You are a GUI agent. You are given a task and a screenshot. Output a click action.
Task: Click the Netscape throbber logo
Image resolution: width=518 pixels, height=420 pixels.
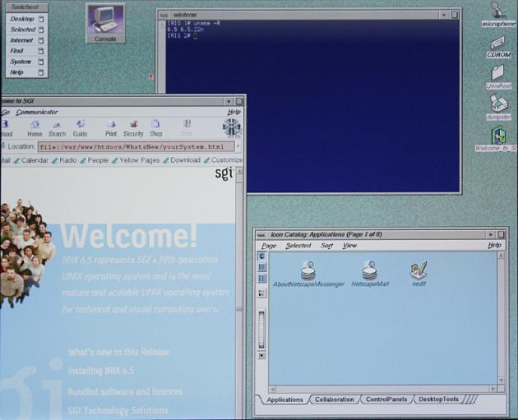pyautogui.click(x=232, y=127)
